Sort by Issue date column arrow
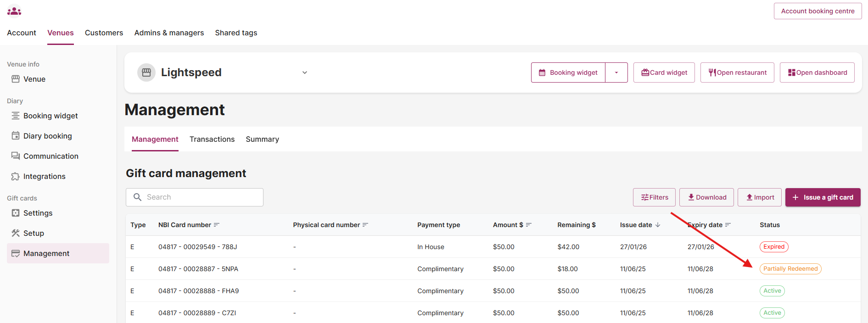 click(x=658, y=225)
